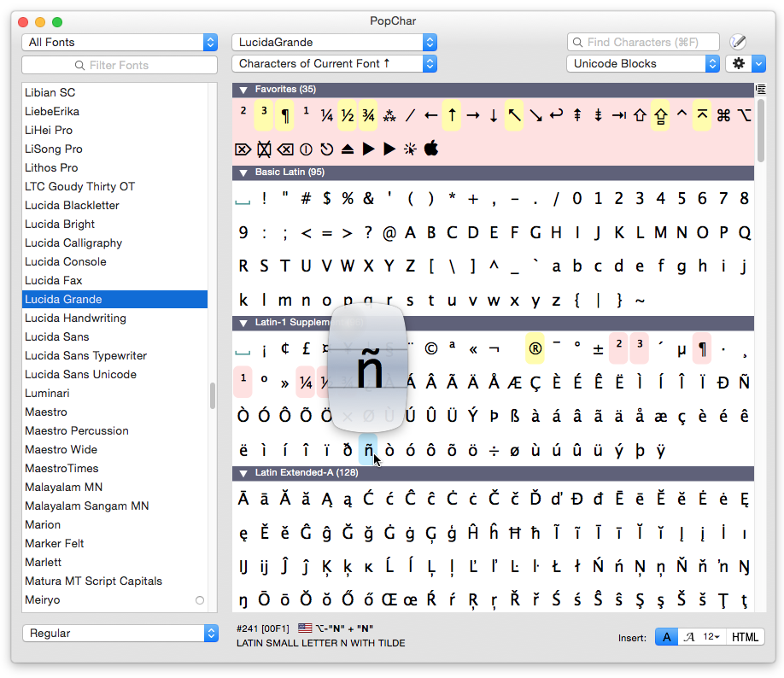Collapse the Basic Latin section

tap(243, 172)
